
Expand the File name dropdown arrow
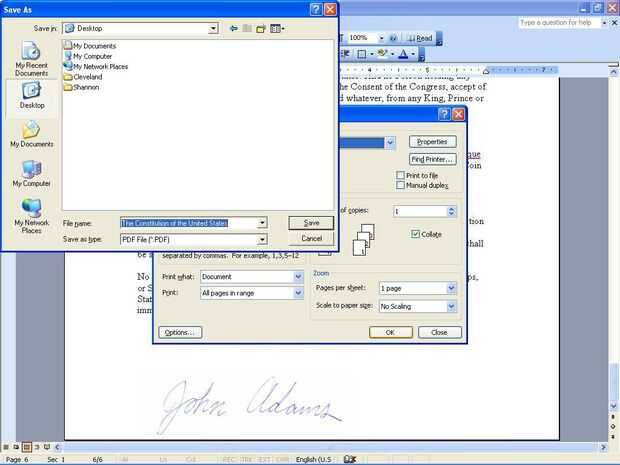[262, 223]
